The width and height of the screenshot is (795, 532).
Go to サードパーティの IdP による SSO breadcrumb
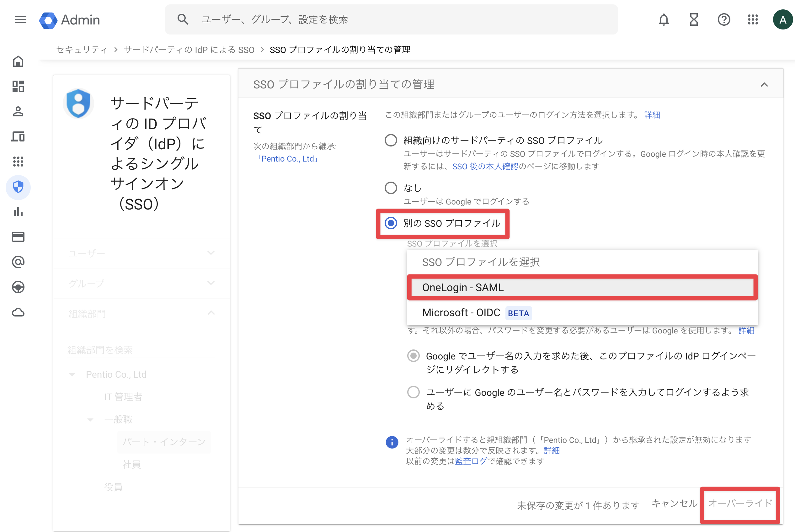click(x=189, y=50)
